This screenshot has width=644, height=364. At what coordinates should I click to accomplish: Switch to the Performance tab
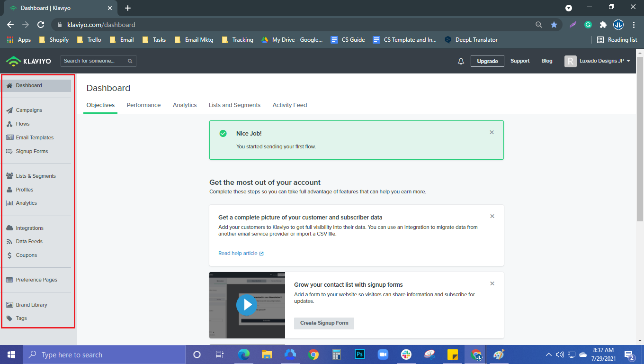tap(143, 105)
